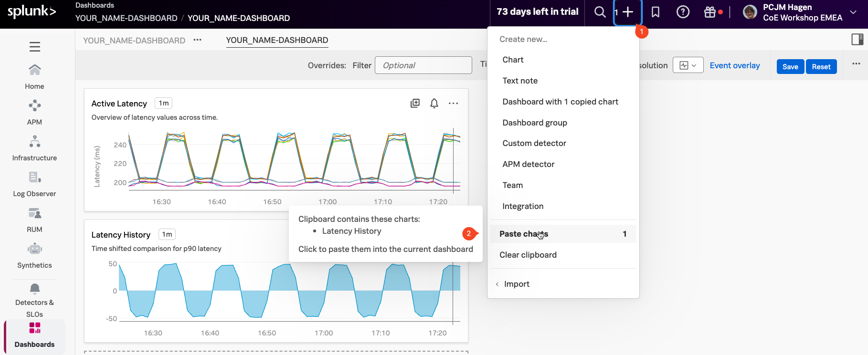This screenshot has height=355, width=868.
Task: Toggle the right side panel icon
Action: [857, 39]
